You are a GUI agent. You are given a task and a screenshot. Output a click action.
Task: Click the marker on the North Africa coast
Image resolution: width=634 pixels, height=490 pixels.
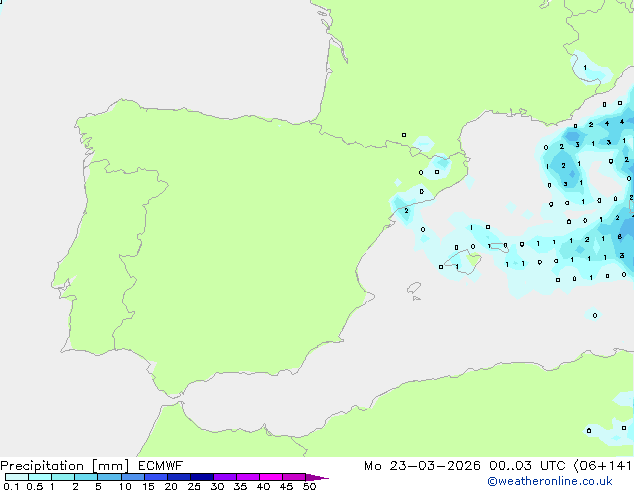[x=589, y=431]
